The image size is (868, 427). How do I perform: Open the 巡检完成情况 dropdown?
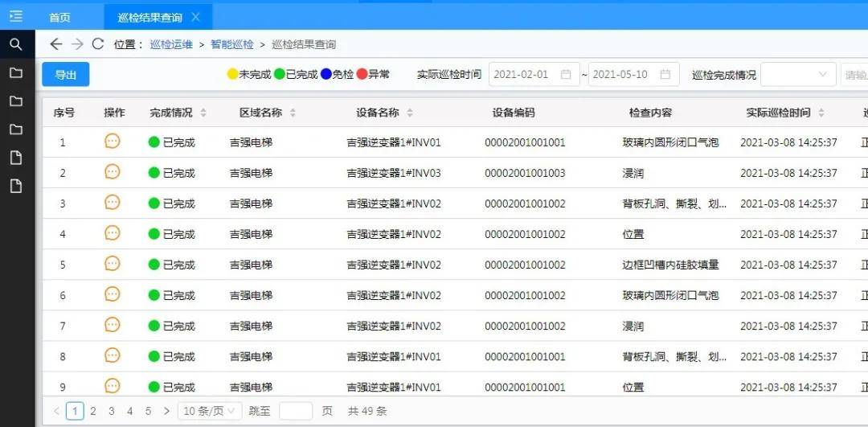click(x=798, y=74)
